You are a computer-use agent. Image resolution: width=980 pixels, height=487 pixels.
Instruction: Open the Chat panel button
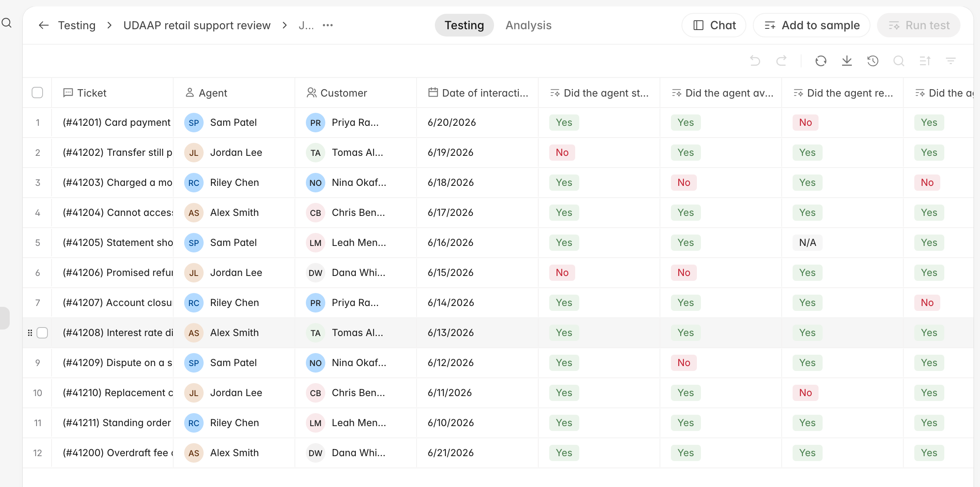click(x=714, y=25)
